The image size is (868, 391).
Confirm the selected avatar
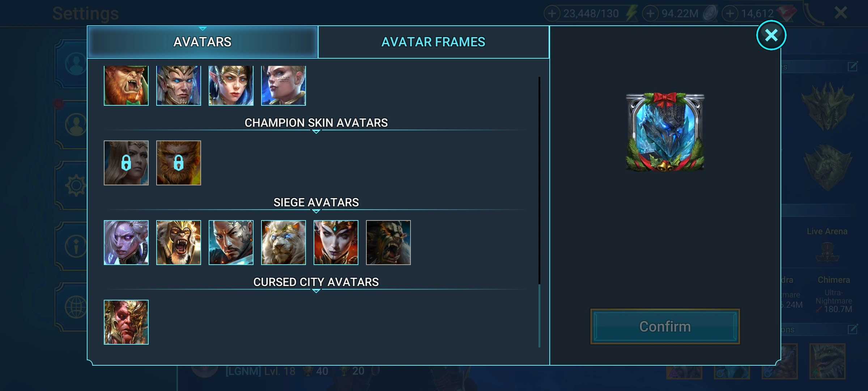(x=665, y=327)
